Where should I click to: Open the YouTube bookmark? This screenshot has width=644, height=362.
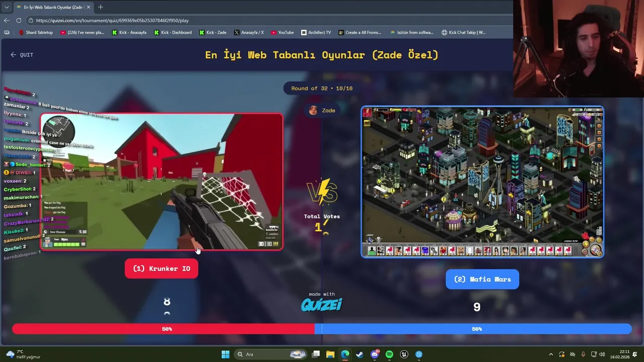click(282, 32)
